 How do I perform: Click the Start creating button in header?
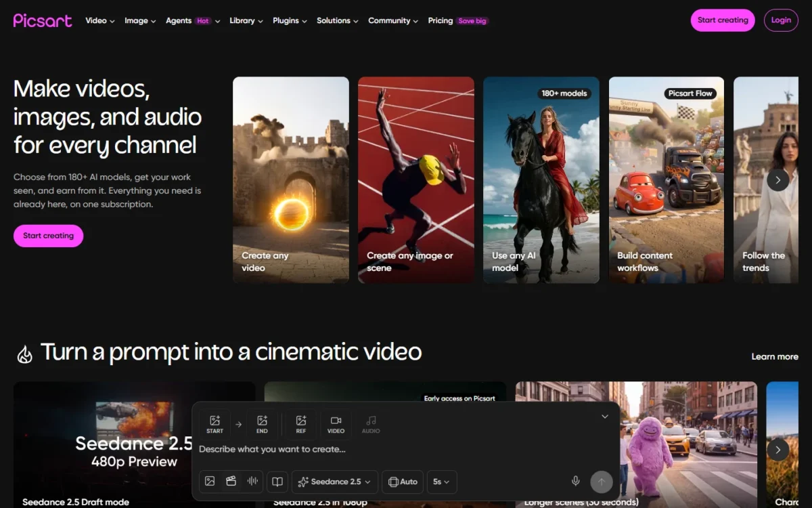(723, 20)
